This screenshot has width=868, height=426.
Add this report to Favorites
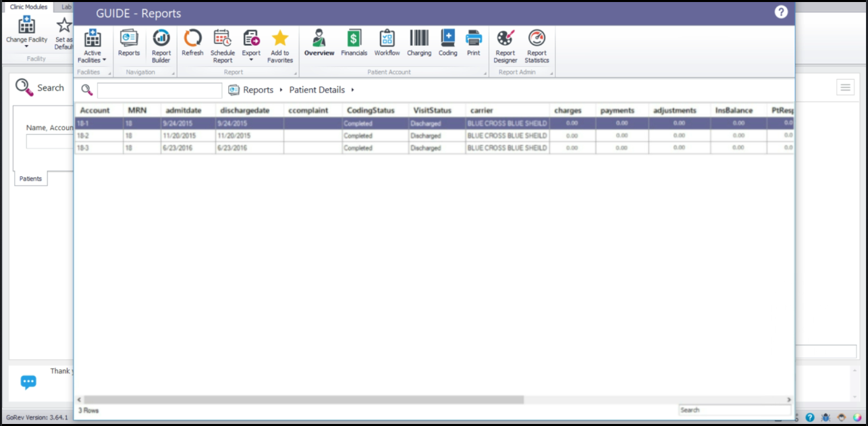tap(280, 47)
